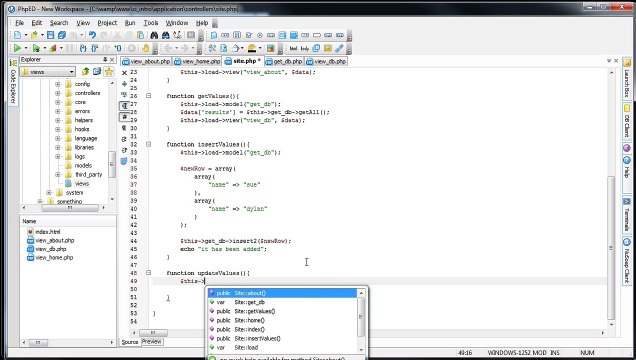Viewport: 636px width, 360px height.
Task: Switch to the get_db.php tab
Action: (284, 62)
